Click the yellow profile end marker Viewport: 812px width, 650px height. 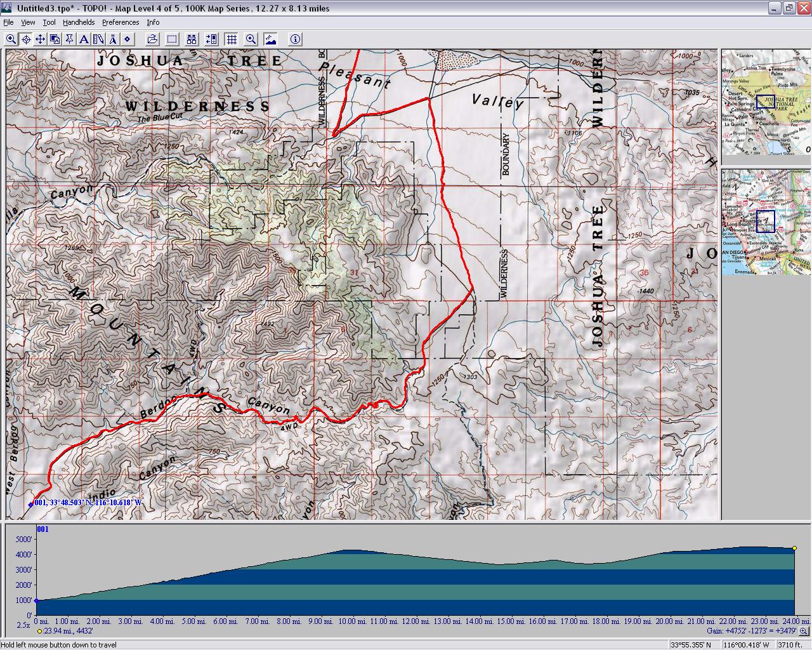click(x=794, y=548)
